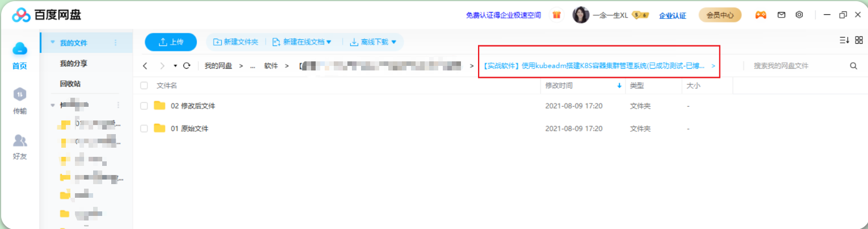Open the 传输 transfer sidebar section
This screenshot has height=229, width=868.
[20, 101]
